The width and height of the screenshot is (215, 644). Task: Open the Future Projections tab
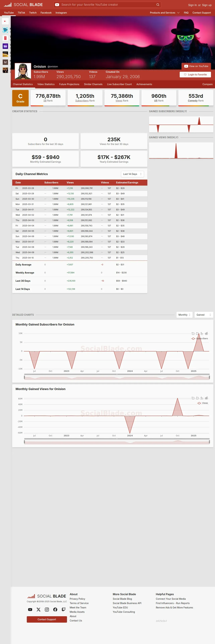pos(69,84)
